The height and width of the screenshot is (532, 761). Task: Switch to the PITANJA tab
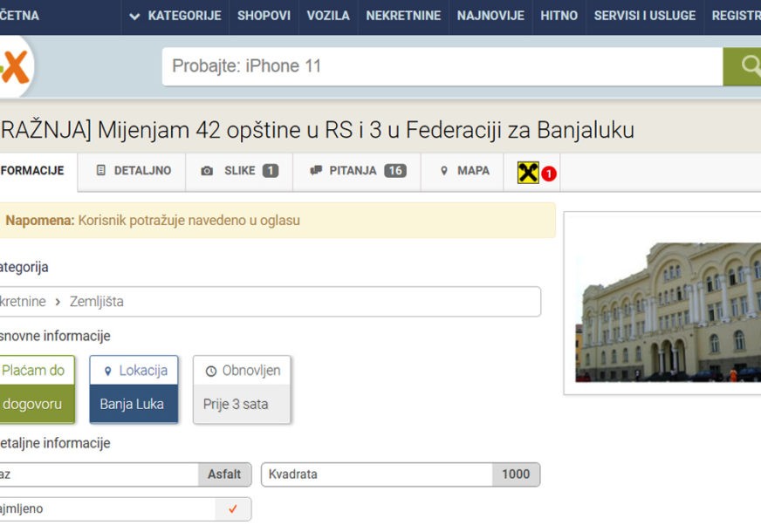click(x=357, y=171)
